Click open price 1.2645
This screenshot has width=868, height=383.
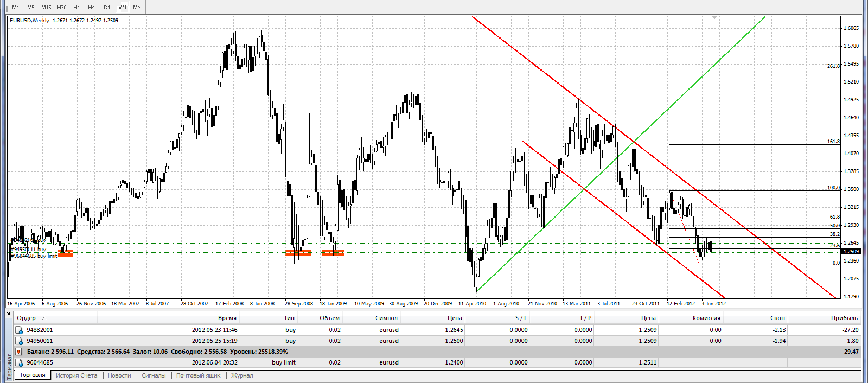pos(454,330)
